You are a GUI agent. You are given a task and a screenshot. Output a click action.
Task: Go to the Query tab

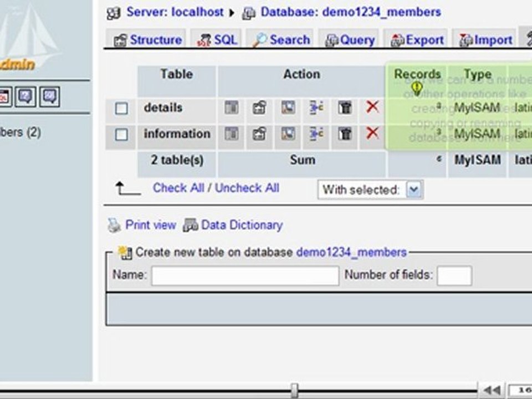tap(349, 40)
